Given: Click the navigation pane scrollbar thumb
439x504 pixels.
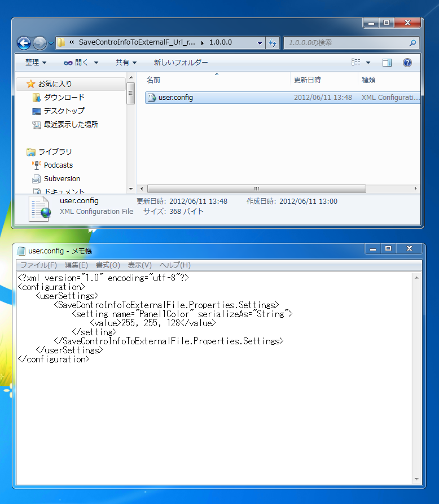Looking at the screenshot, I should (x=130, y=93).
